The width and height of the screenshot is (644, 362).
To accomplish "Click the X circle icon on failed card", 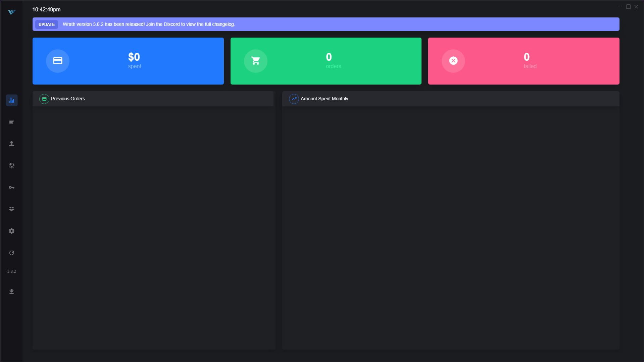I will pos(453,61).
